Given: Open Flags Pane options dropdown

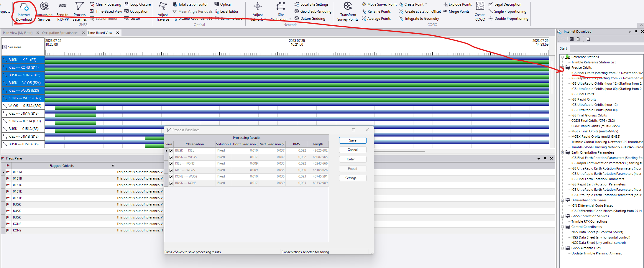Looking at the screenshot, I should pyautogui.click(x=539, y=159).
